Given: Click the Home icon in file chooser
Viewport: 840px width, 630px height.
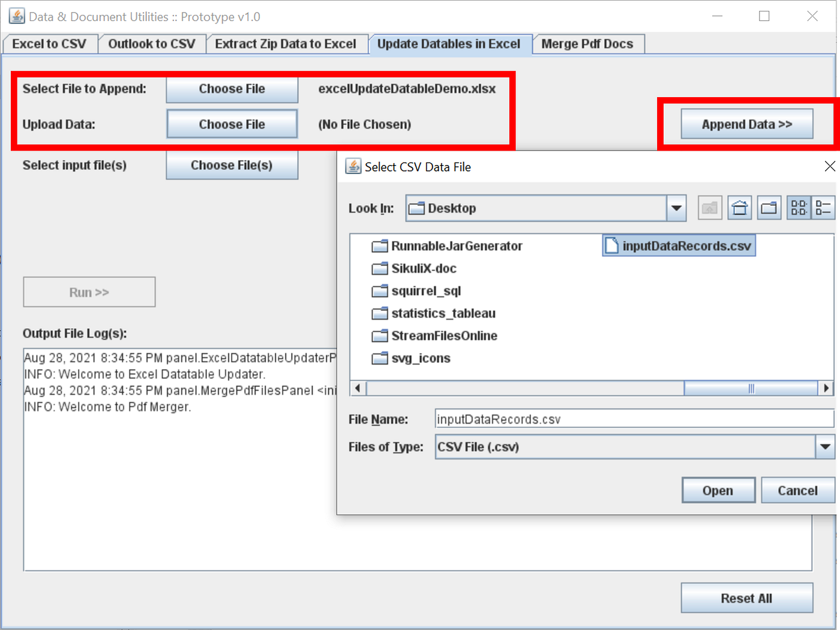Looking at the screenshot, I should (x=739, y=208).
